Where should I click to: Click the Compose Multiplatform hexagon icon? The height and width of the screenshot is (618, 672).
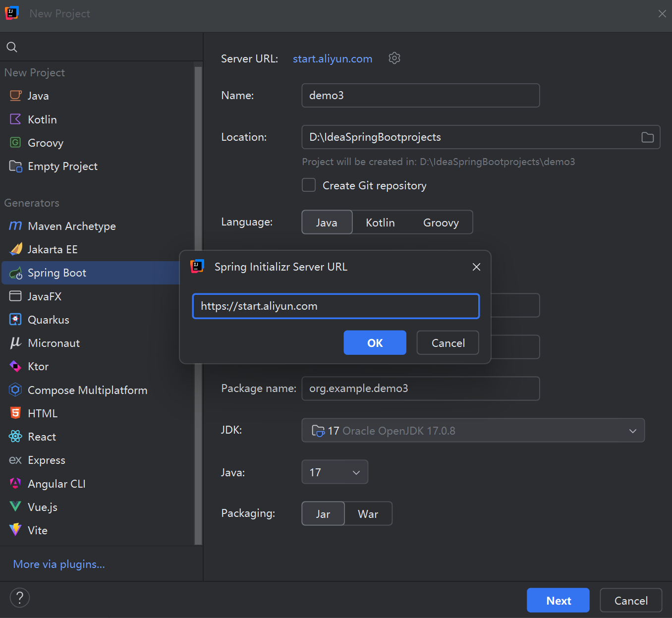pyautogui.click(x=16, y=390)
